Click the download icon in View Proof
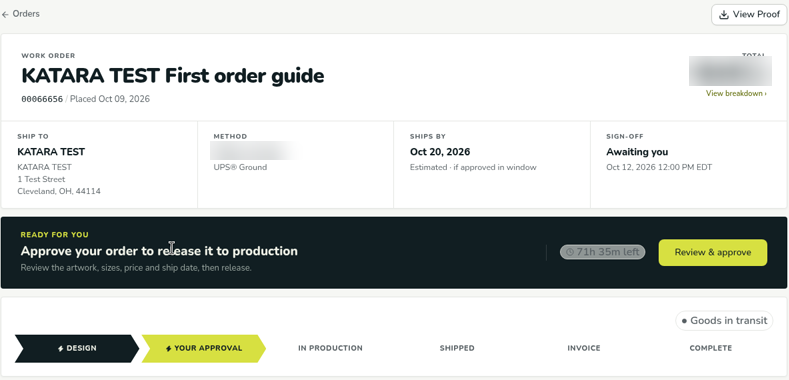 click(724, 15)
